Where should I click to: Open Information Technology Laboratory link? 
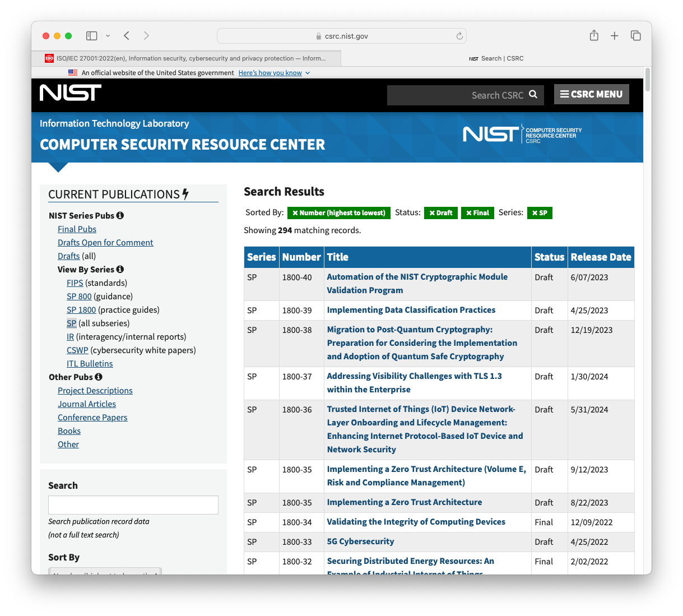(x=114, y=123)
